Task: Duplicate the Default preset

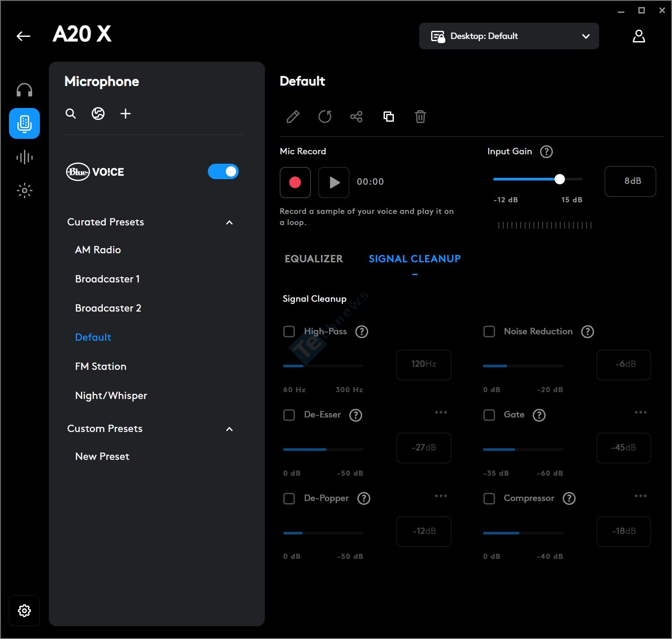Action: [388, 117]
